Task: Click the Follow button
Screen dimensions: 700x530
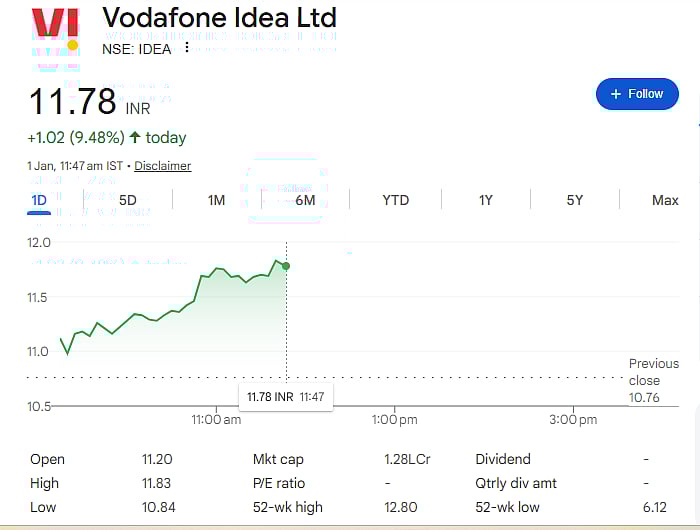Action: pos(637,94)
